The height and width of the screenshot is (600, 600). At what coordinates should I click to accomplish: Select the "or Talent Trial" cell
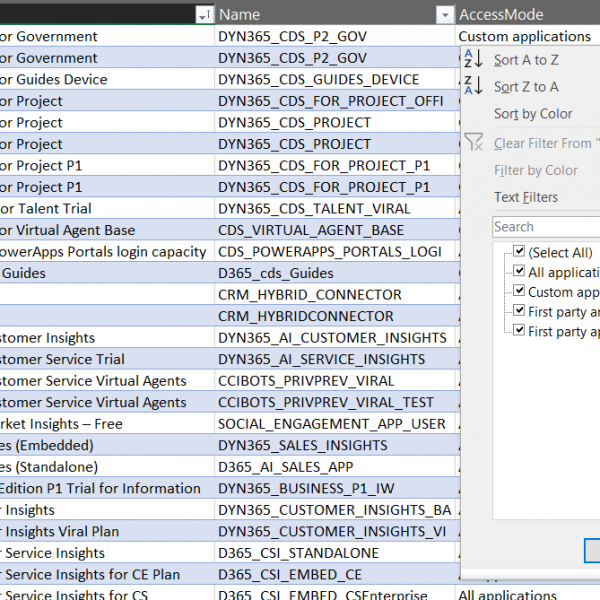(x=107, y=209)
